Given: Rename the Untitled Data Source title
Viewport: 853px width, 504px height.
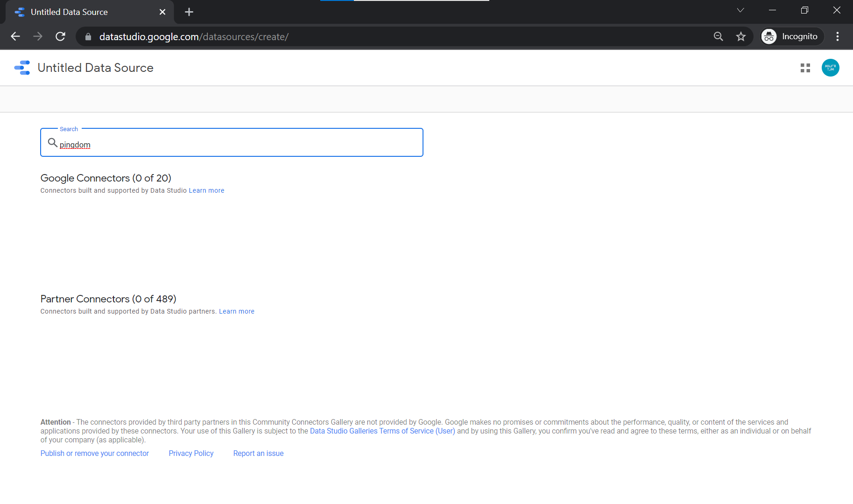Looking at the screenshot, I should click(x=95, y=68).
